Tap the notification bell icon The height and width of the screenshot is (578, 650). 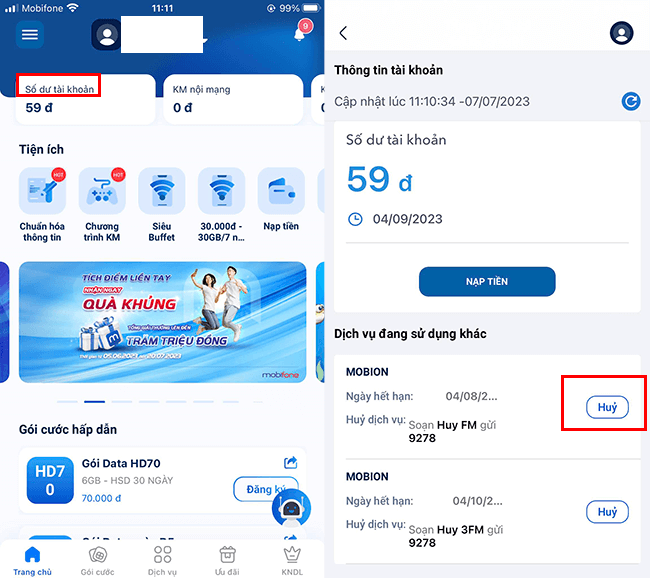[301, 31]
